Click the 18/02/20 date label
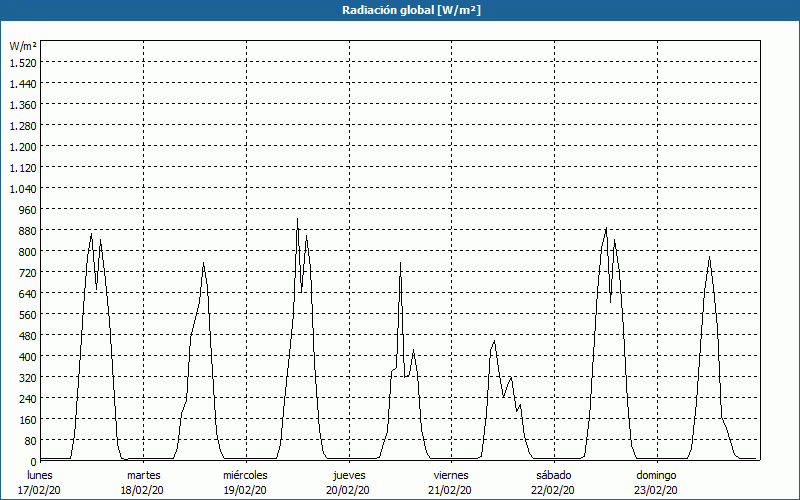The width and height of the screenshot is (800, 500). pos(142,490)
